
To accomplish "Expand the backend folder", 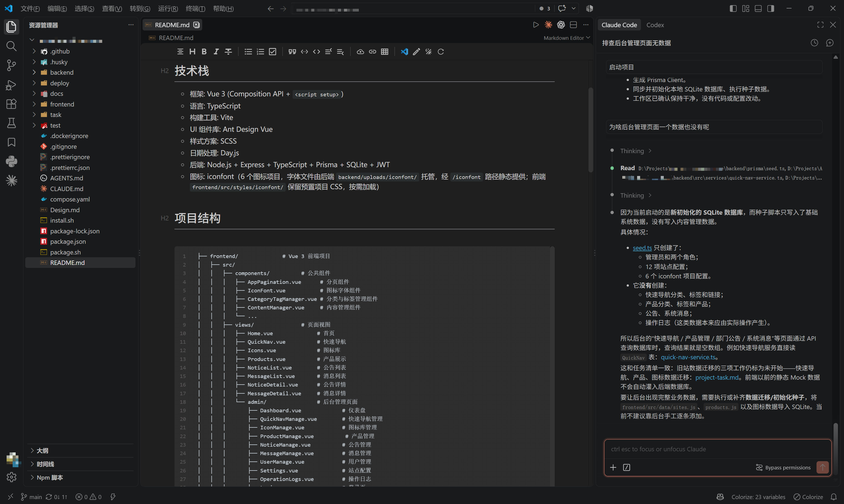I will pos(80,72).
